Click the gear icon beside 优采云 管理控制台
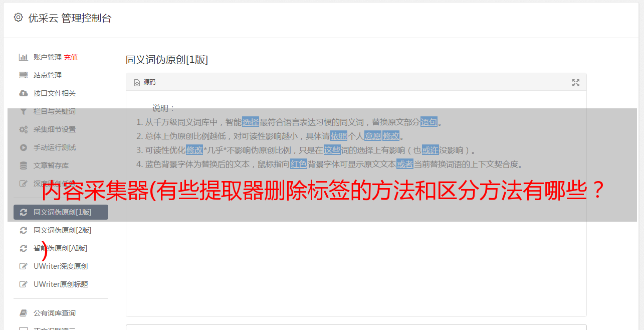 [x=18, y=18]
